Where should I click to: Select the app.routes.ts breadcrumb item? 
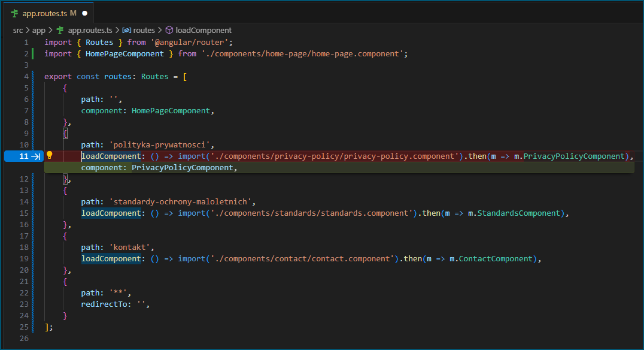[90, 30]
